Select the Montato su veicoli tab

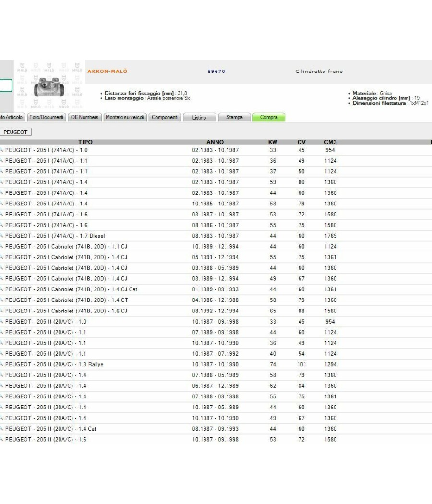click(125, 117)
